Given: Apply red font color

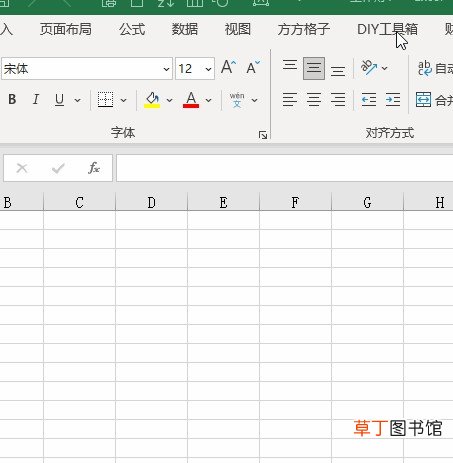Looking at the screenshot, I should click(x=191, y=100).
